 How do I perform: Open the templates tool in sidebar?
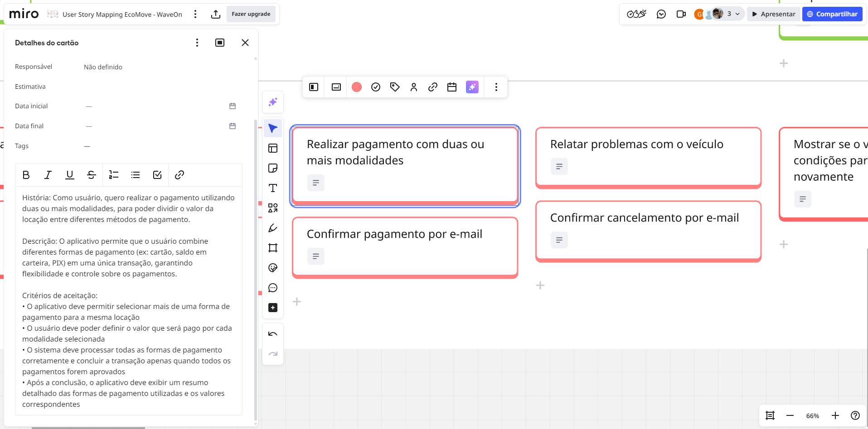click(273, 149)
